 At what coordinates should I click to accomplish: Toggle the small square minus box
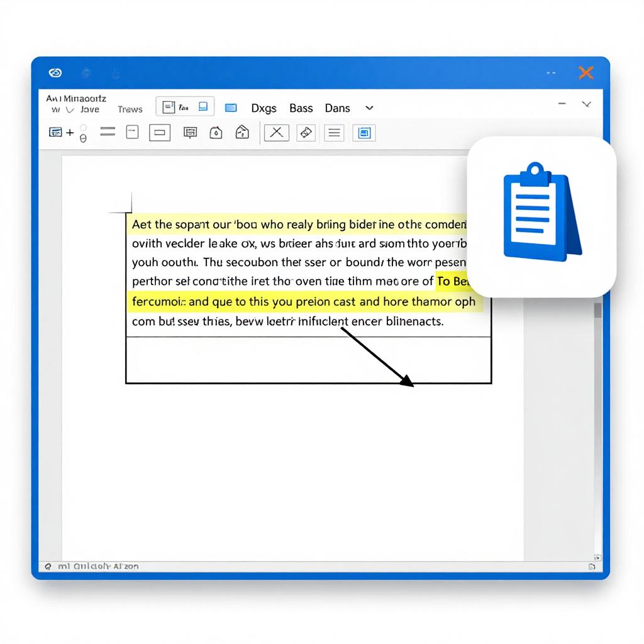(x=132, y=132)
